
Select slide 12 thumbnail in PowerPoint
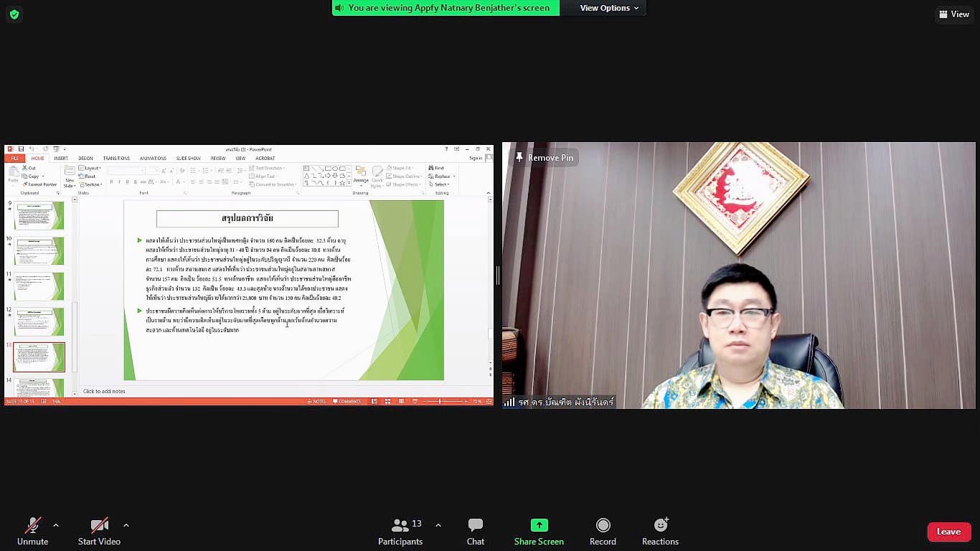39,321
